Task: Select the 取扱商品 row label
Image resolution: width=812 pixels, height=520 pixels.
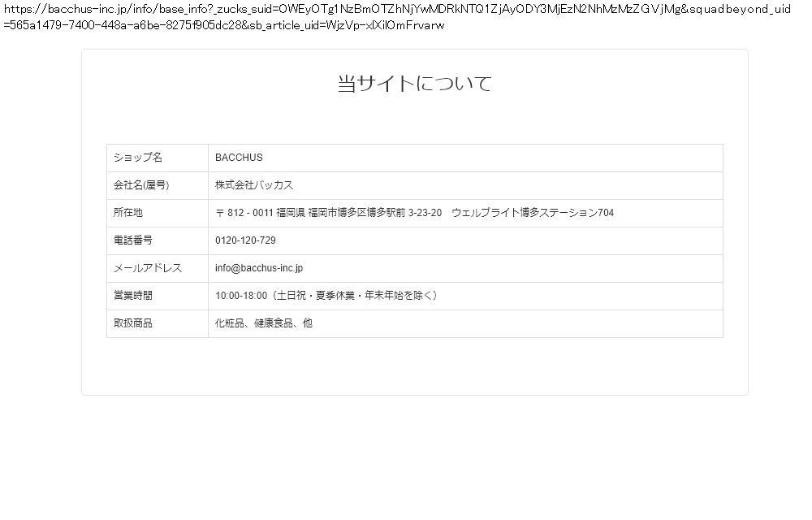Action: [x=132, y=323]
